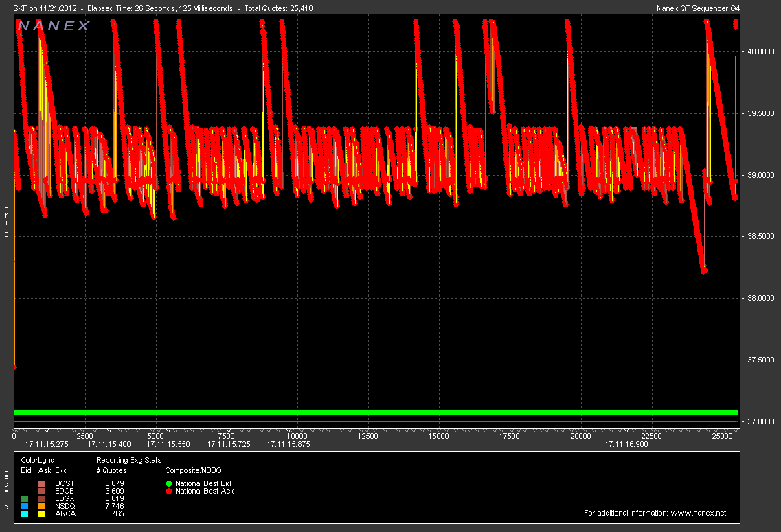Select the 'EDGE' exchange name
The height and width of the screenshot is (532, 781).
[65, 491]
